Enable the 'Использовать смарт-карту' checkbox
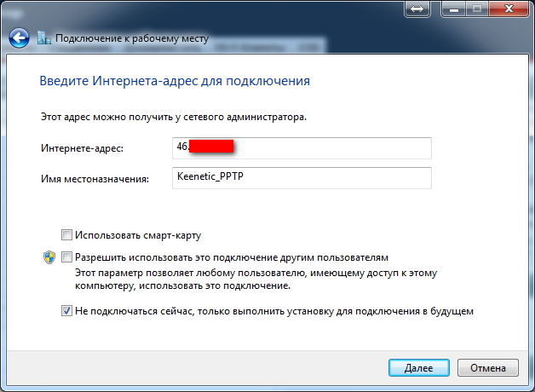This screenshot has height=392, width=535. pyautogui.click(x=66, y=234)
